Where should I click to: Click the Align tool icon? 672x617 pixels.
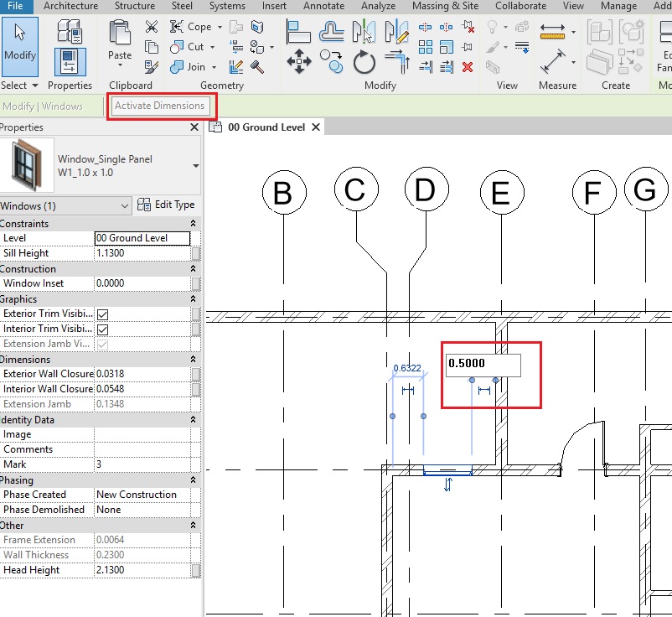[299, 31]
